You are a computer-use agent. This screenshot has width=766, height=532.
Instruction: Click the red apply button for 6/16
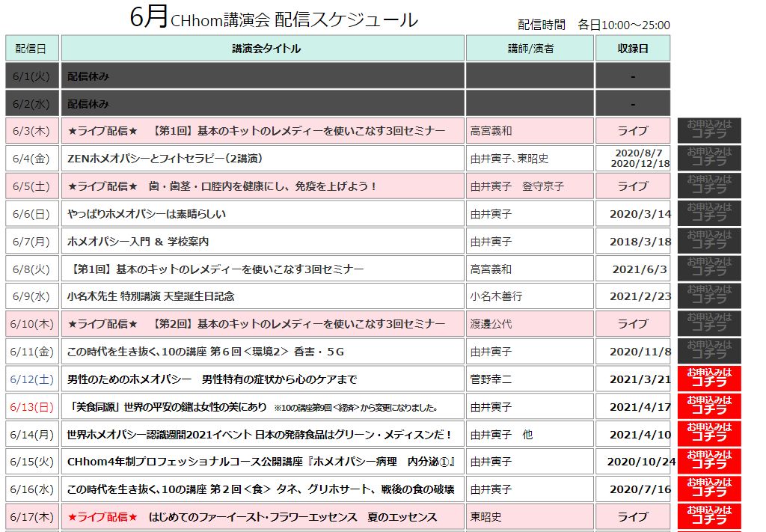pyautogui.click(x=708, y=489)
